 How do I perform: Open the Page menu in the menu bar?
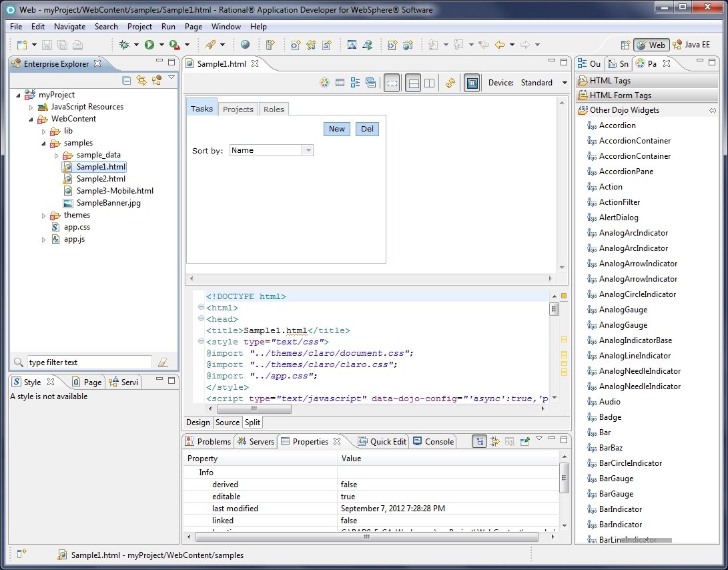coord(193,27)
